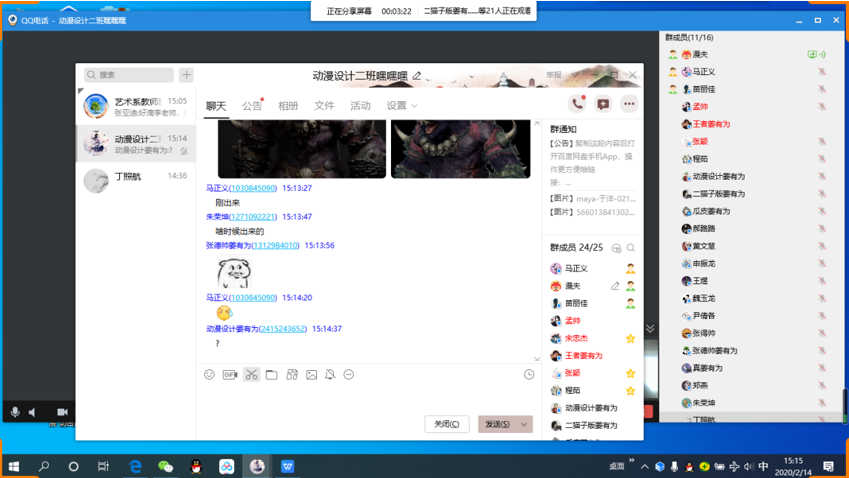Open the Windows Start menu

point(14,466)
